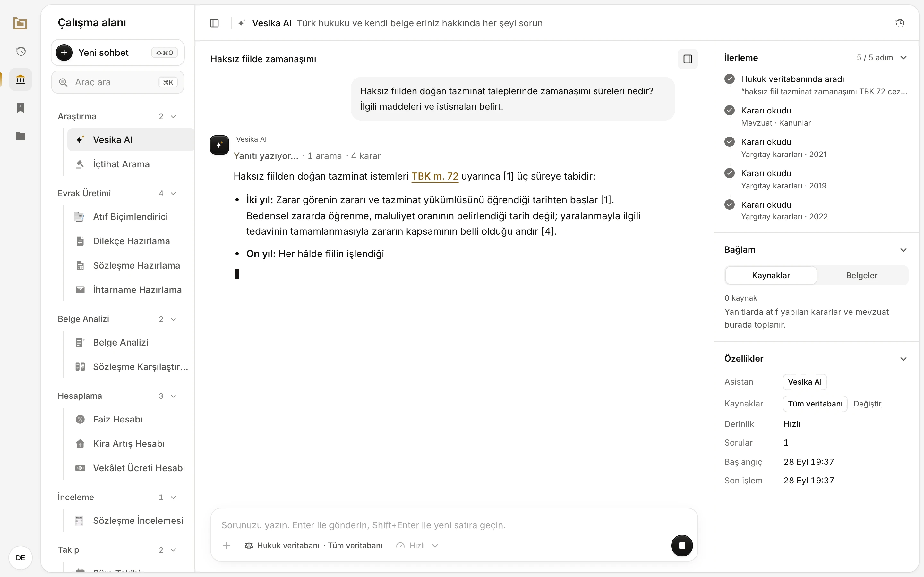924x577 pixels.
Task: Click the Yeni sohbet plus button
Action: (64, 53)
